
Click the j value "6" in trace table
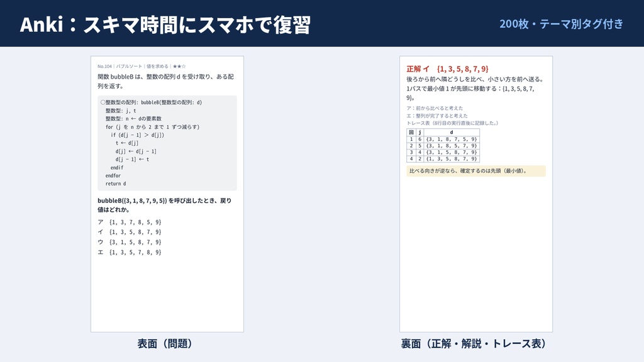tap(419, 139)
